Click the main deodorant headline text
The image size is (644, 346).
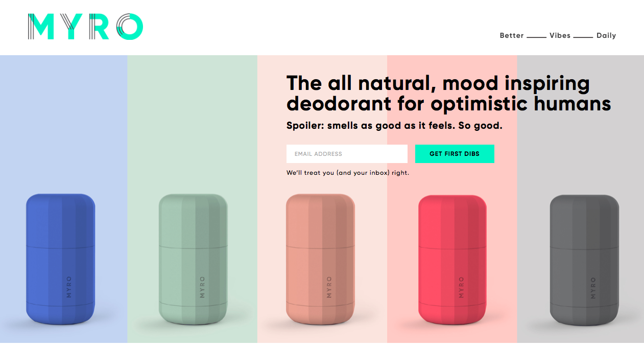click(448, 93)
